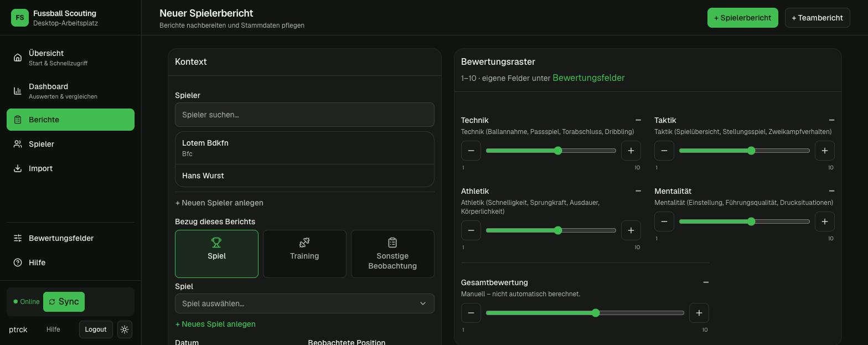This screenshot has width=868, height=345.
Task: Click the FS app logo badge
Action: (20, 18)
